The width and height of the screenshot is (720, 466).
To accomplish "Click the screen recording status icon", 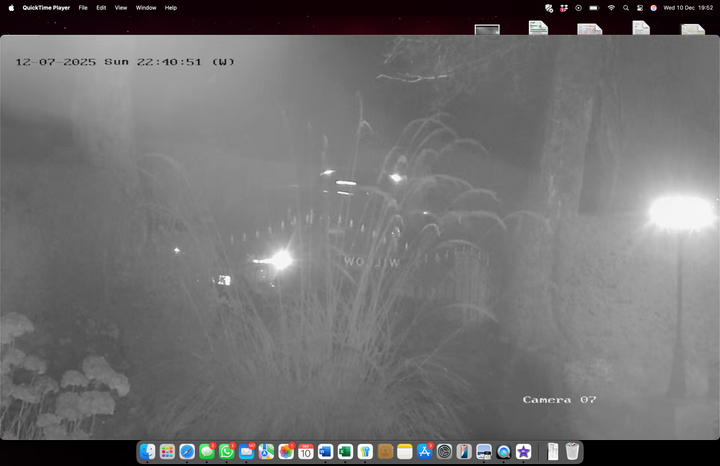I will [578, 7].
